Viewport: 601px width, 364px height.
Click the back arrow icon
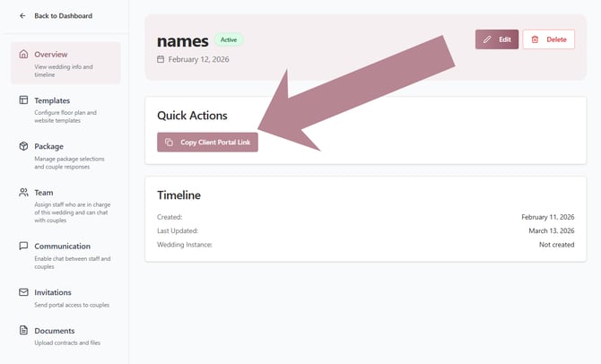[x=22, y=16]
